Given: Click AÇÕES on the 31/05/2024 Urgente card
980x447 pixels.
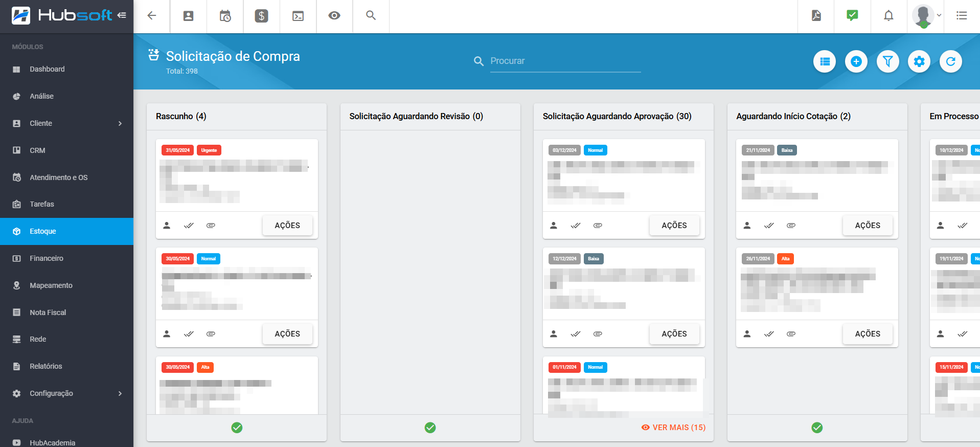Looking at the screenshot, I should pos(287,226).
